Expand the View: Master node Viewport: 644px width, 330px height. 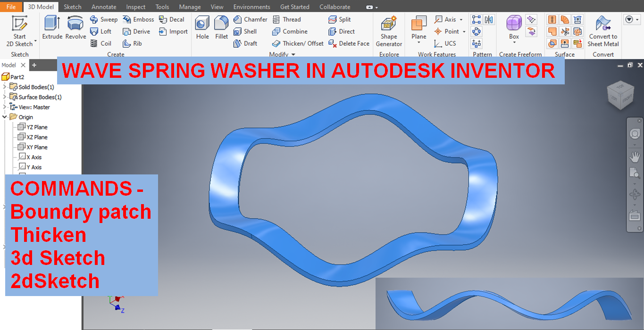(x=5, y=107)
